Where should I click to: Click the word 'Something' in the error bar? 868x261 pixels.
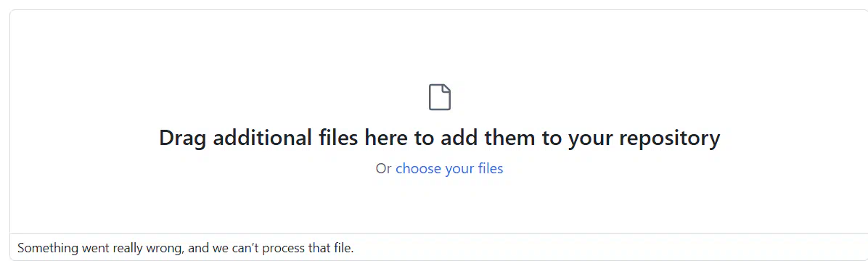[x=46, y=248]
